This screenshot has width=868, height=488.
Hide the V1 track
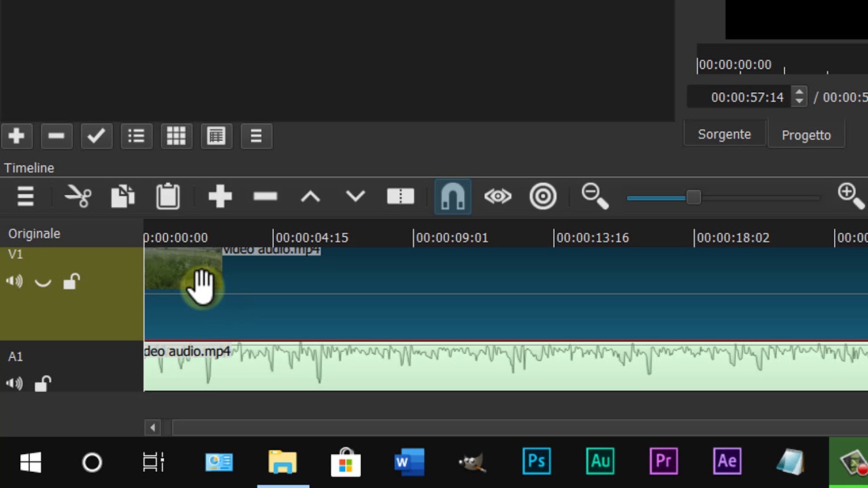[43, 282]
